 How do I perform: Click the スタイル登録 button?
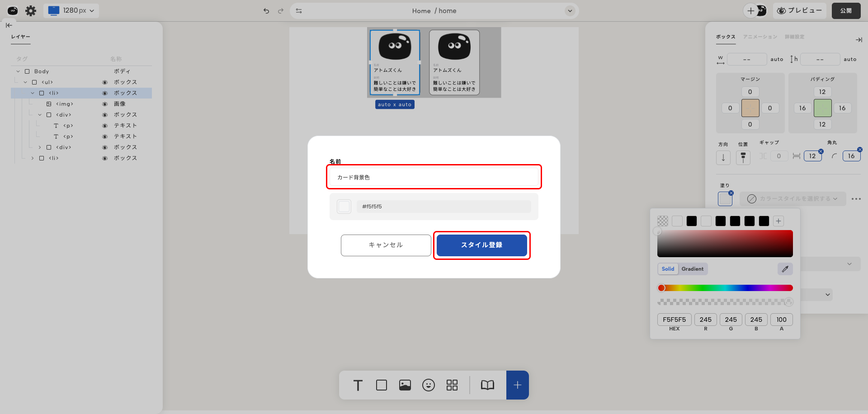point(481,245)
